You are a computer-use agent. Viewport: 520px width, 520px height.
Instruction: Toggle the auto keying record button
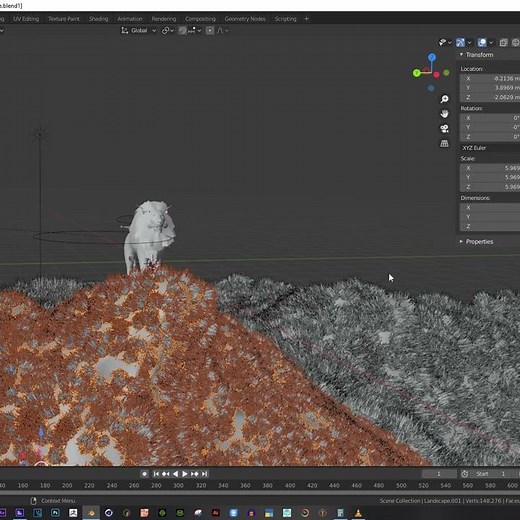144,474
